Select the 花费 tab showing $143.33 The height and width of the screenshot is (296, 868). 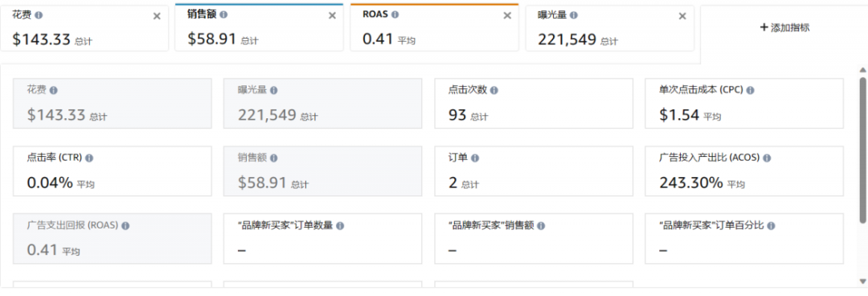pyautogui.click(x=84, y=28)
